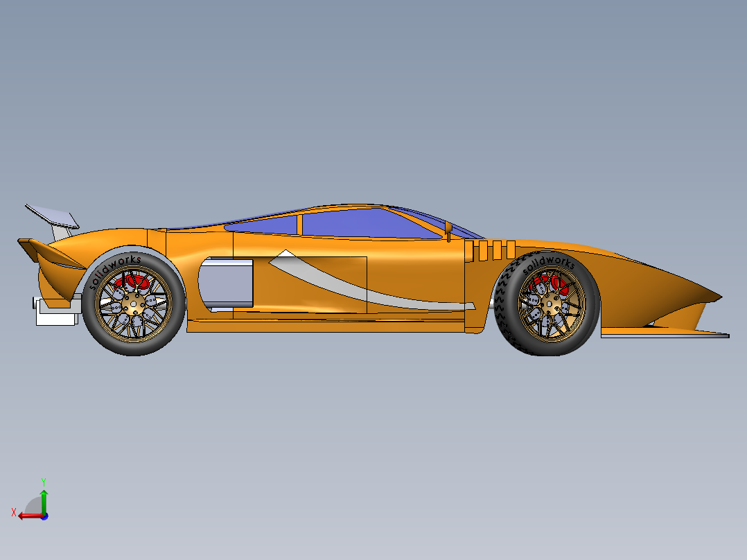Select the gray side air intake behind the door
The height and width of the screenshot is (560, 747).
point(225,285)
